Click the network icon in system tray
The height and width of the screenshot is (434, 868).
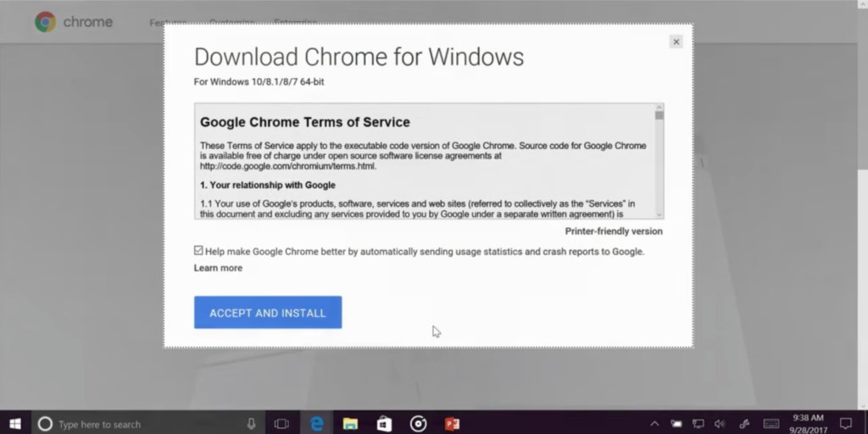pyautogui.click(x=698, y=424)
